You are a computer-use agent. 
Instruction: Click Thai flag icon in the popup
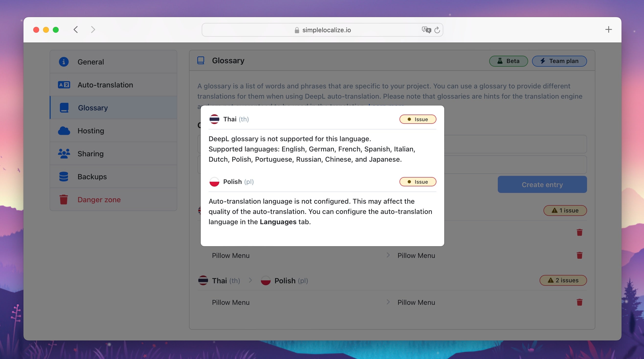pyautogui.click(x=214, y=119)
